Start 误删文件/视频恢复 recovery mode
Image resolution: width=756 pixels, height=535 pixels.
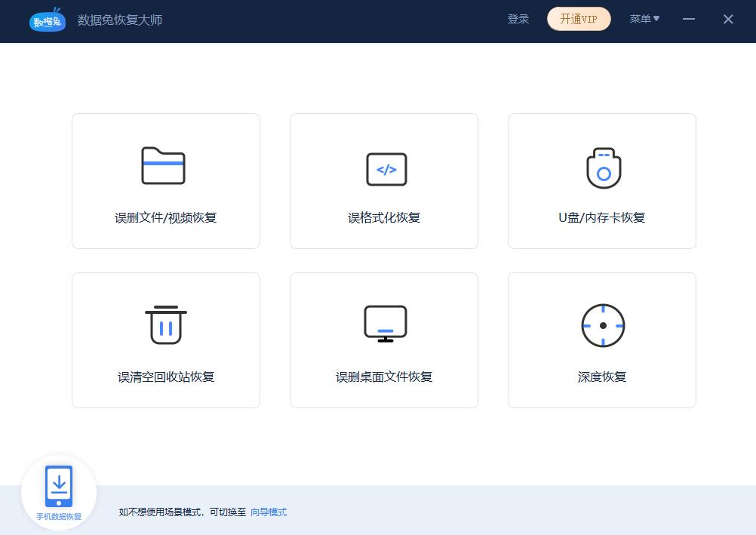pos(165,181)
